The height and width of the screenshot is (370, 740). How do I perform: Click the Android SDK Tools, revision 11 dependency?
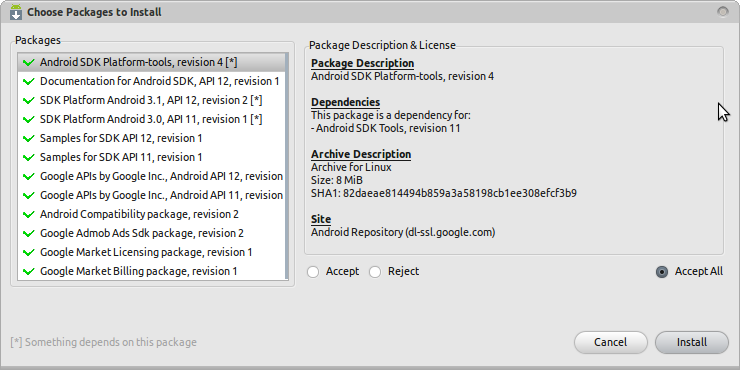pos(386,128)
